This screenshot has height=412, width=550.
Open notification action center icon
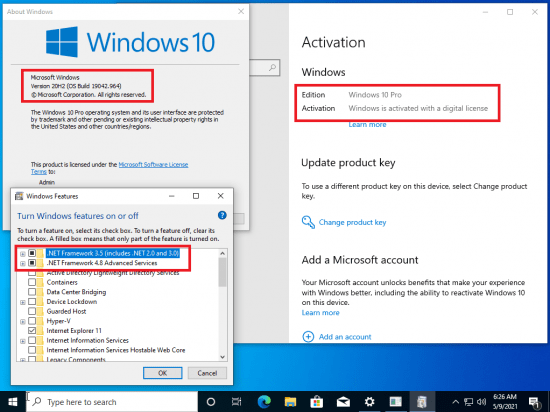tap(534, 402)
